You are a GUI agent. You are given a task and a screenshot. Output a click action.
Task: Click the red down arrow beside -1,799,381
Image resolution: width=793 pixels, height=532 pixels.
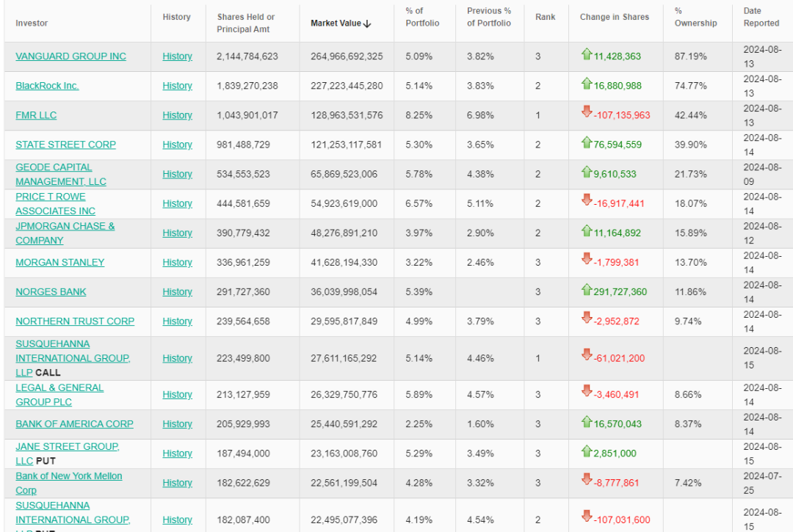tap(587, 259)
